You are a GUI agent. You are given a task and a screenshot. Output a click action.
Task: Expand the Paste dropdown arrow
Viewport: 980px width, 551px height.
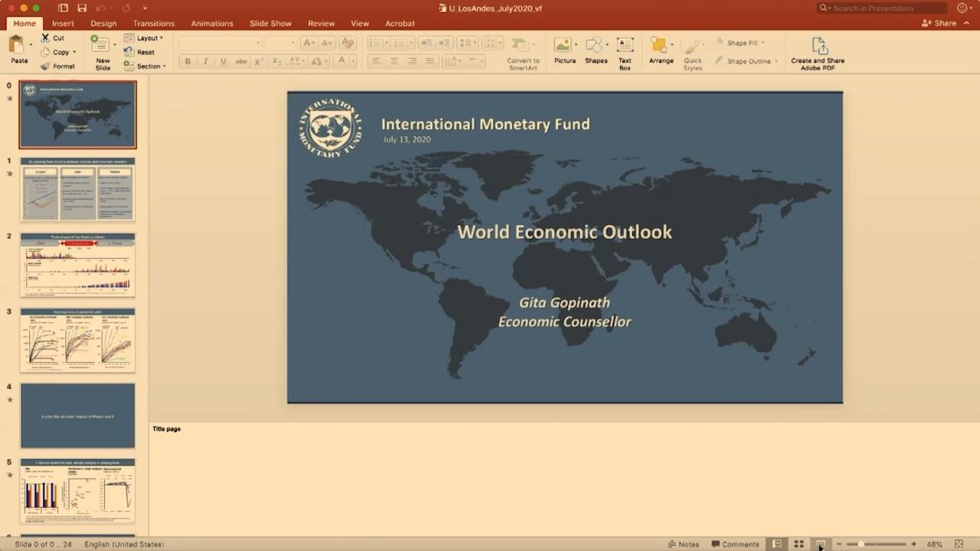point(31,46)
